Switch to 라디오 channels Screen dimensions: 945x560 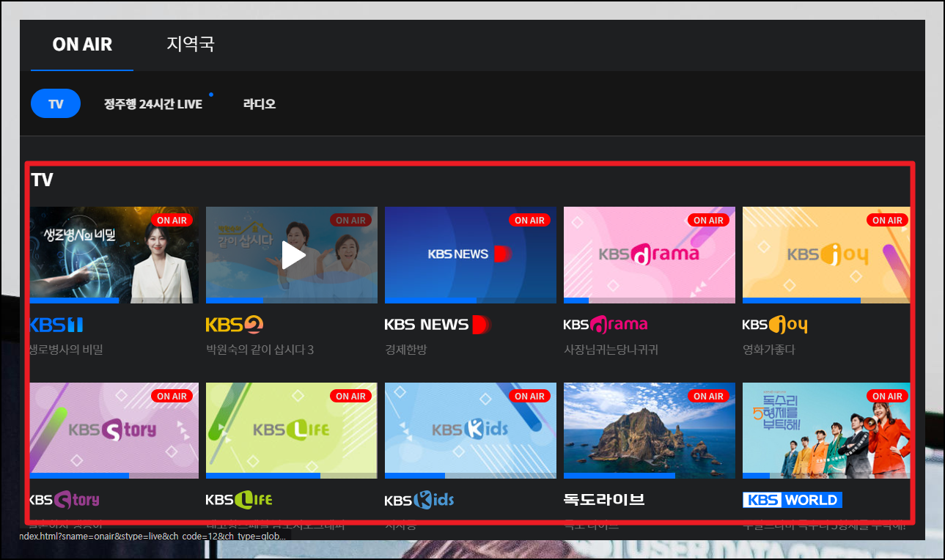(260, 104)
